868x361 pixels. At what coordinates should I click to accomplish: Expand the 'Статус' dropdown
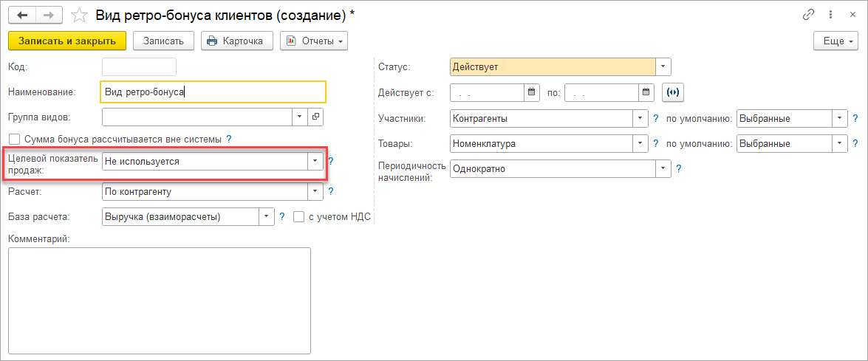click(663, 67)
